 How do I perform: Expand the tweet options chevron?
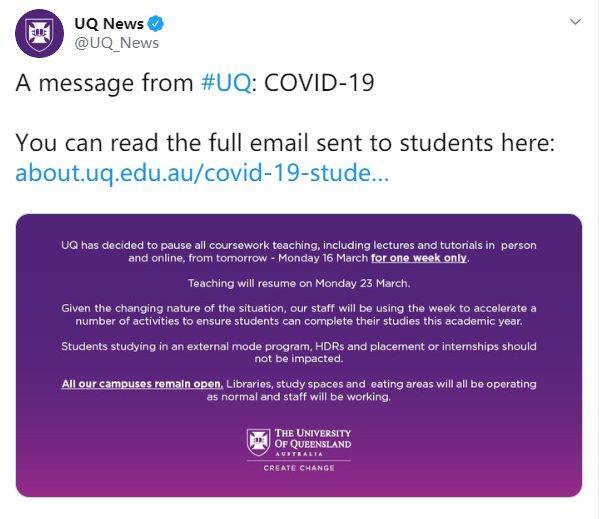point(575,22)
